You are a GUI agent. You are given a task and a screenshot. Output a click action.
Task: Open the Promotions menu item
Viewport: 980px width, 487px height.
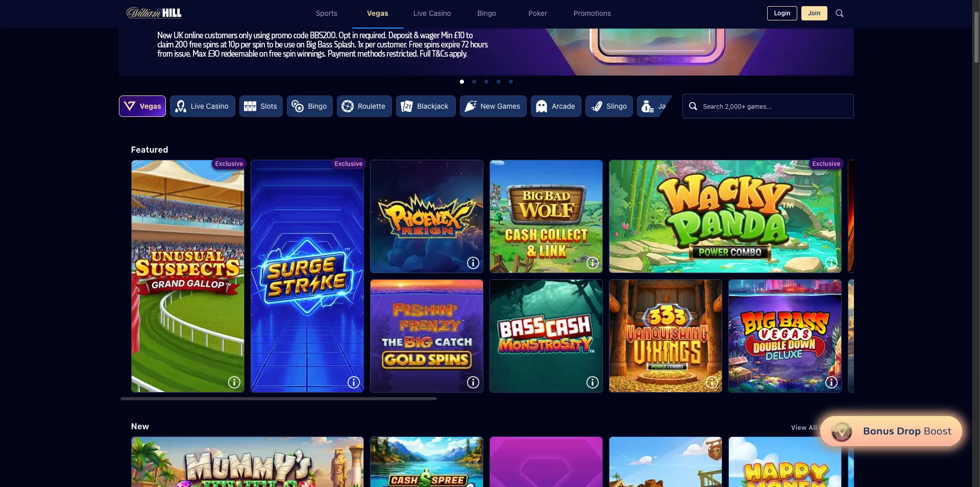(x=592, y=13)
